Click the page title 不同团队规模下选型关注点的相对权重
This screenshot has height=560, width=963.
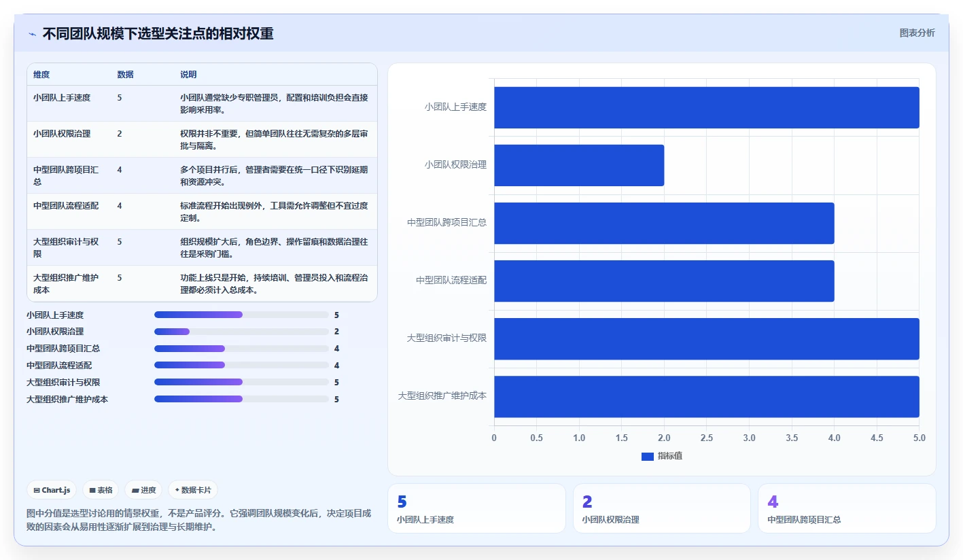(x=158, y=34)
